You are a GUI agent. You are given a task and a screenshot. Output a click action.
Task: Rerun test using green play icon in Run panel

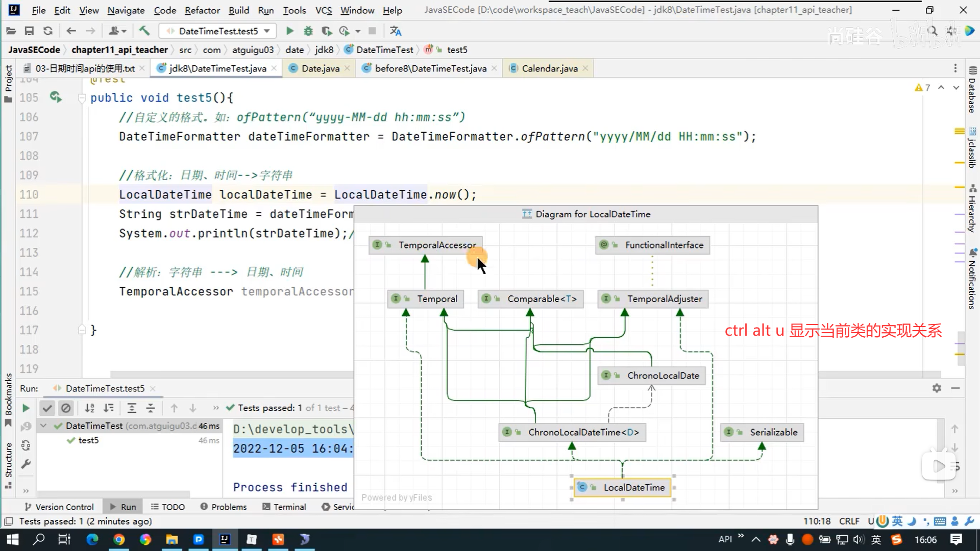point(26,408)
